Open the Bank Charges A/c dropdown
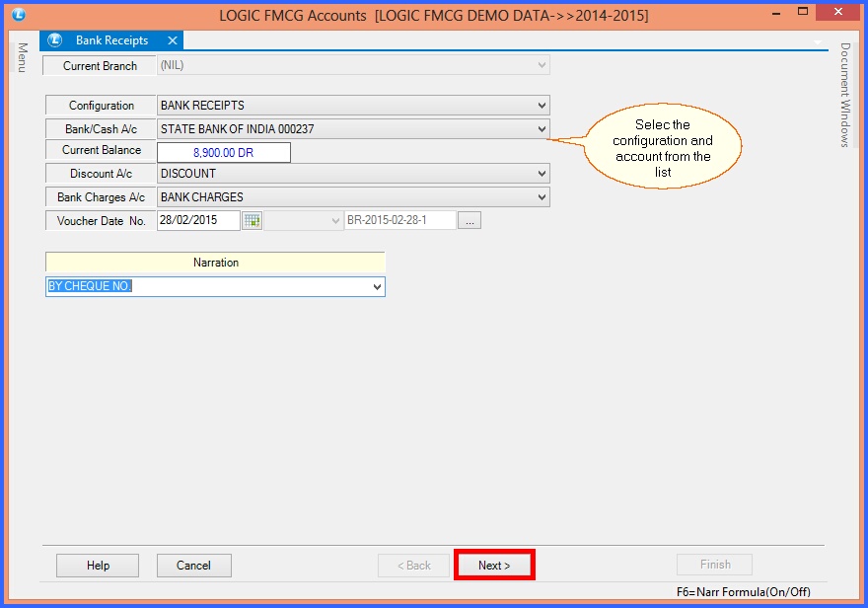The image size is (868, 608). point(542,197)
